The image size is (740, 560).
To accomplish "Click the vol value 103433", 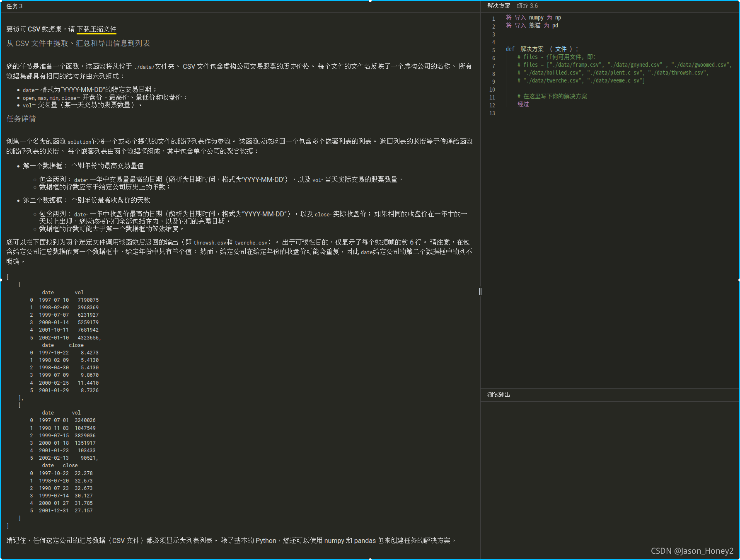I will pyautogui.click(x=87, y=451).
